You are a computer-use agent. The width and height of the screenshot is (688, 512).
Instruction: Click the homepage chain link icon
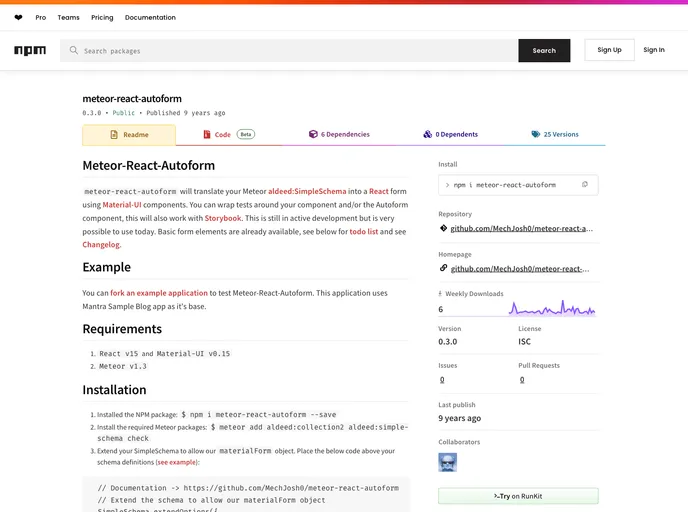point(444,268)
